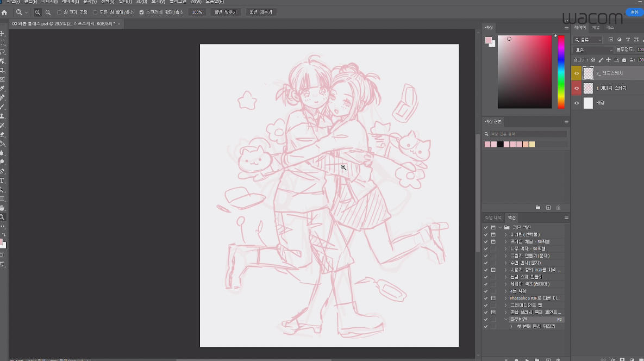Open the Swatches panel menu icon
Screen dimensions: 644x361
[x=566, y=122]
